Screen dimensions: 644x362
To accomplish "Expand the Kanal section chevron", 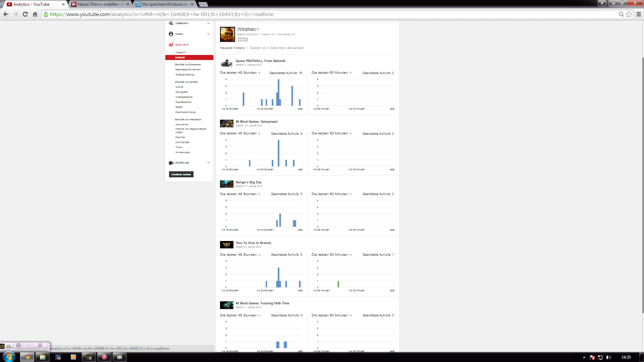I will 208,34.
